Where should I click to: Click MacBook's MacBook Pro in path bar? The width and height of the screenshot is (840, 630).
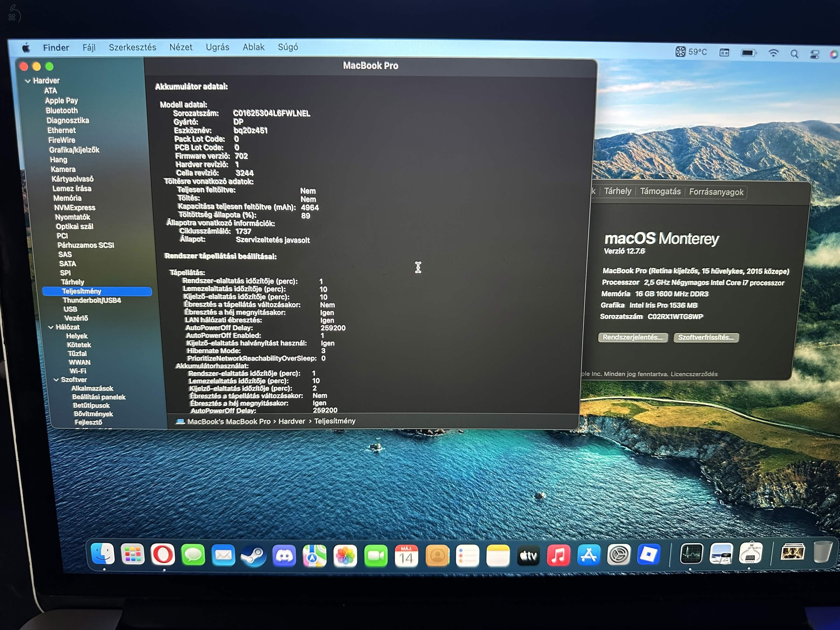click(x=229, y=421)
